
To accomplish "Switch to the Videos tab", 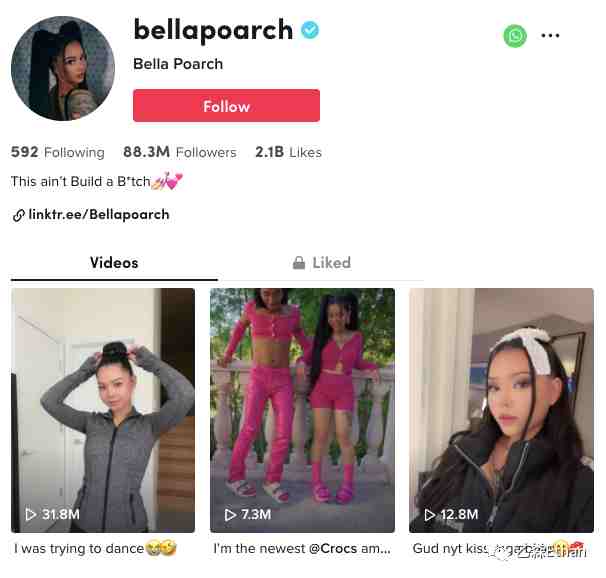I will coord(114,263).
